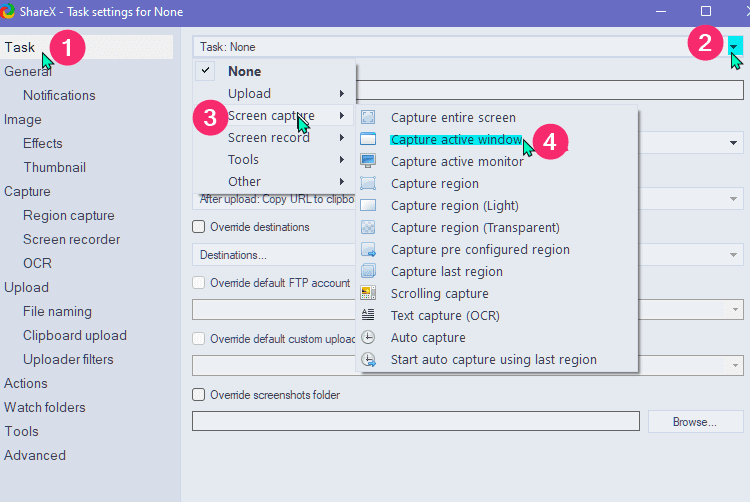Expand the Upload submenu
750x502 pixels.
(x=275, y=93)
